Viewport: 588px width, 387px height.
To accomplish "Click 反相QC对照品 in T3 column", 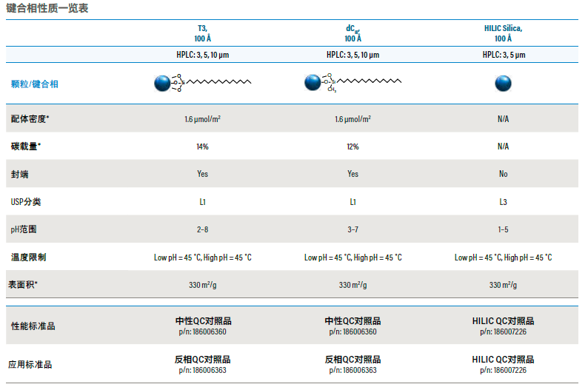I will click(202, 360).
